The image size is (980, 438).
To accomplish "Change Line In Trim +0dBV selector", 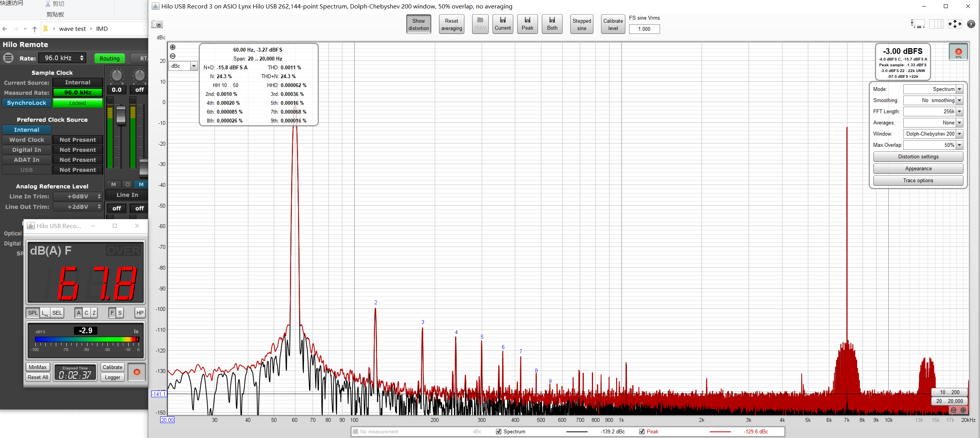I will point(77,196).
